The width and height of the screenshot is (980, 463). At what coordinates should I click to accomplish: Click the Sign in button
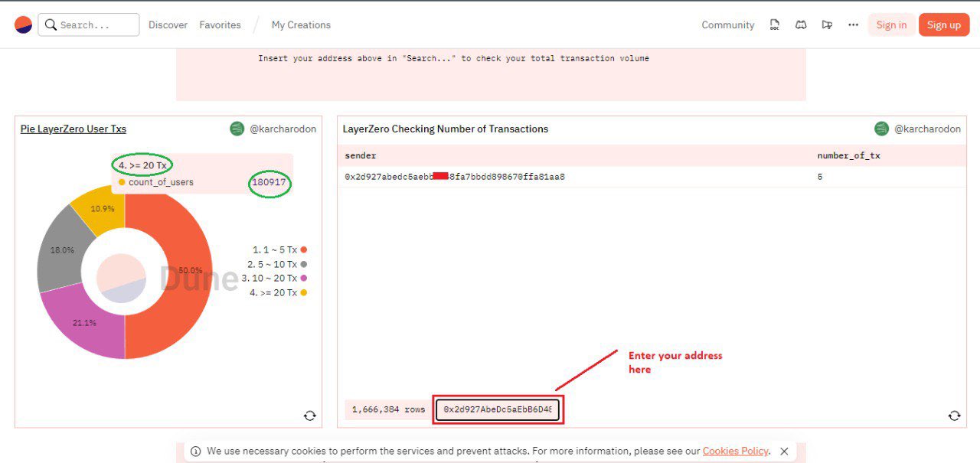tap(891, 24)
